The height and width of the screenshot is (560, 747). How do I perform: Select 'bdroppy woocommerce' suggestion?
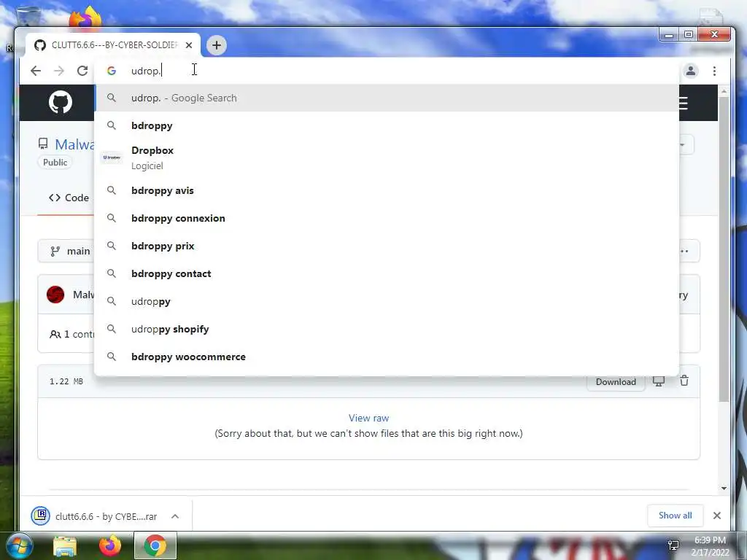[x=387, y=357]
